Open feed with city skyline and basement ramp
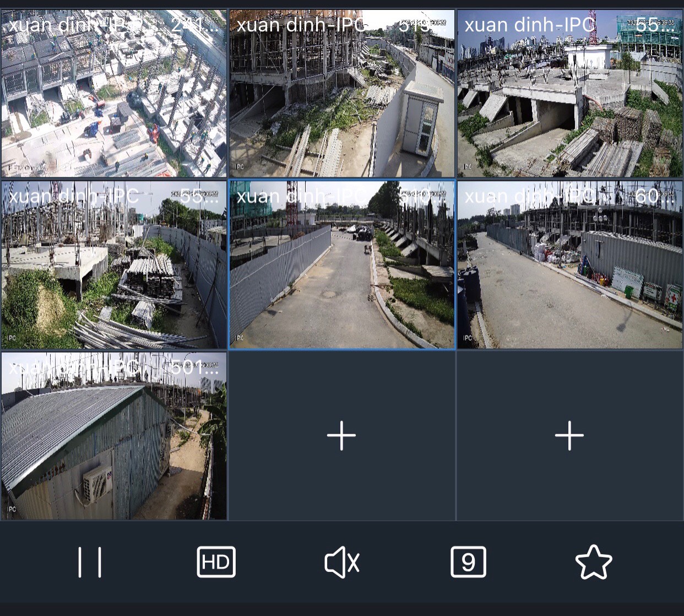Image resolution: width=684 pixels, height=616 pixels. [569, 105]
